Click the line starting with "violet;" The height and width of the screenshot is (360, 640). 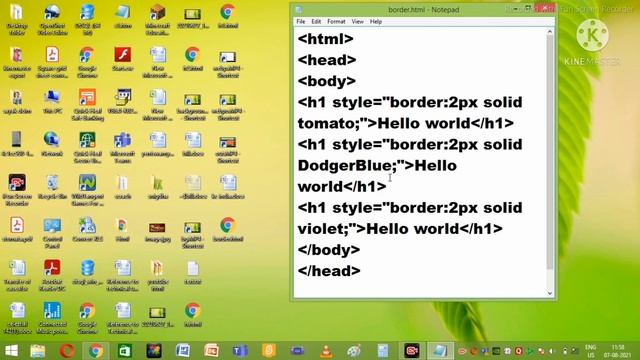pos(400,229)
